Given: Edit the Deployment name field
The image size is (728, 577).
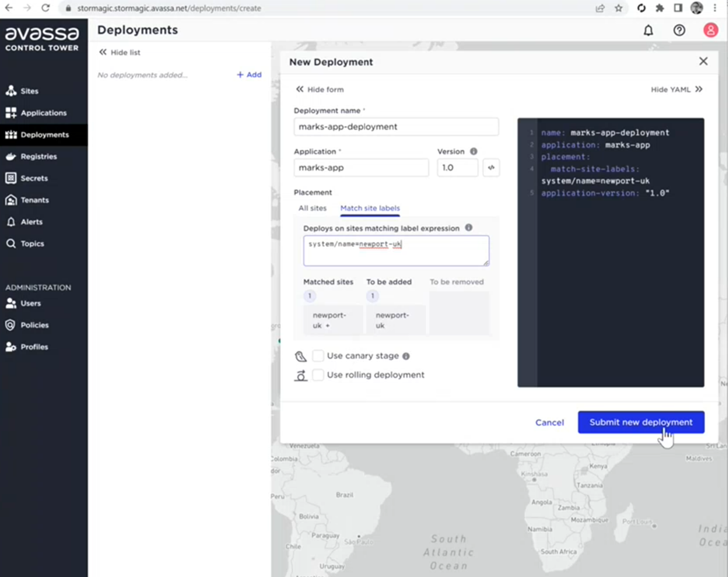Looking at the screenshot, I should tap(396, 127).
